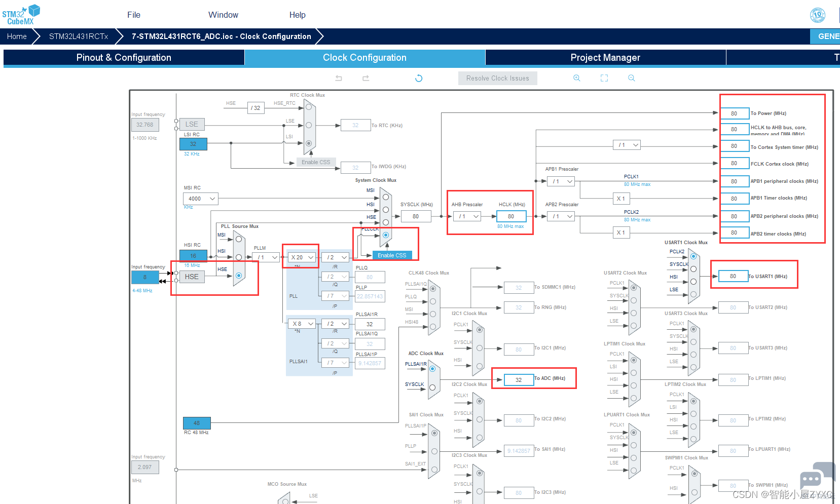
Task: Switch to the Pinout & Configuration tab
Action: click(x=124, y=58)
